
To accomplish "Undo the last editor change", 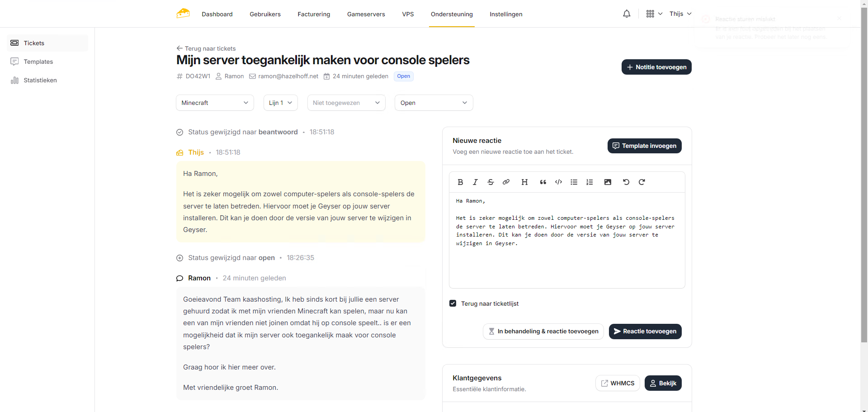I will tap(626, 182).
